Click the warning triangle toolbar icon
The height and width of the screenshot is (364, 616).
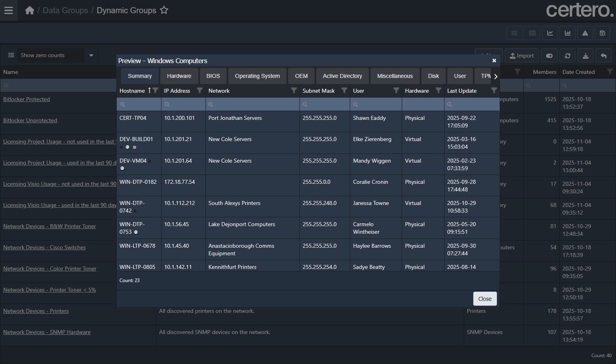[585, 33]
